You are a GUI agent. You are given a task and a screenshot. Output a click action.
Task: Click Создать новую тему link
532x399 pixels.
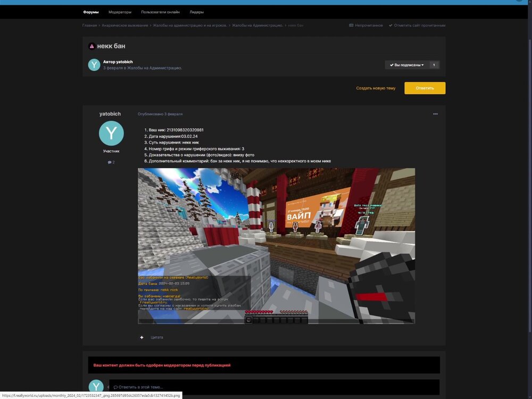(376, 88)
